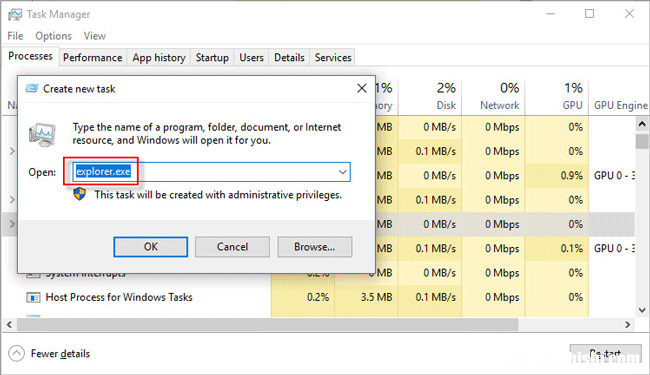Click horizontal scrollbar right arrow
Viewport: 650px width, 375px height.
pos(628,324)
